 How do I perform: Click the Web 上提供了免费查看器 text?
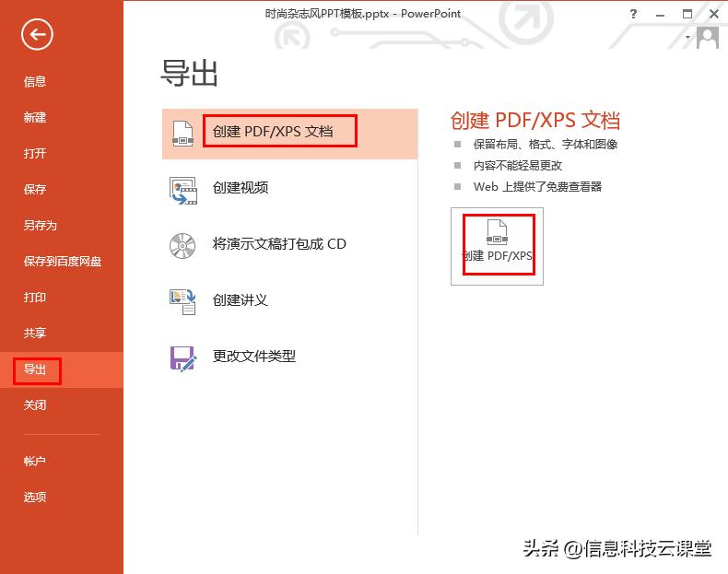click(x=537, y=187)
